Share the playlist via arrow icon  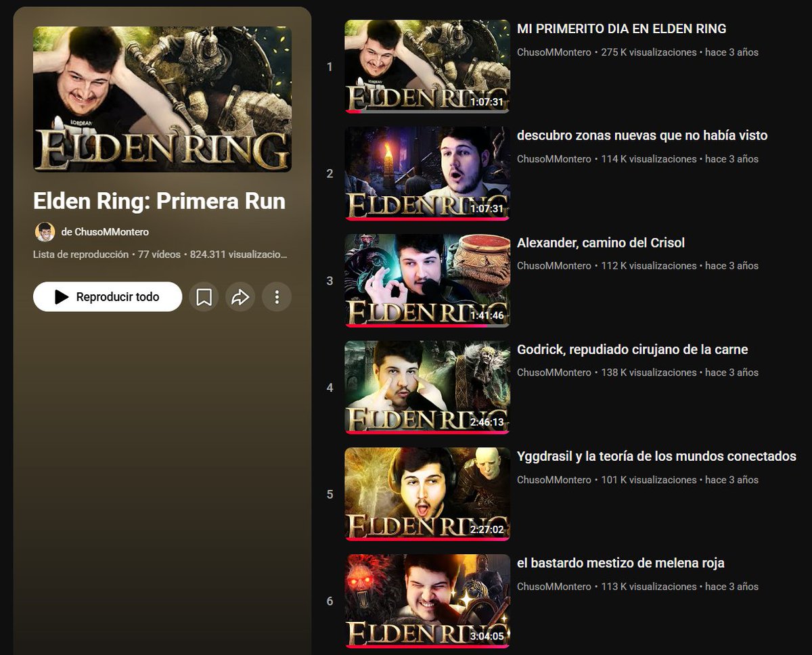pyautogui.click(x=240, y=297)
